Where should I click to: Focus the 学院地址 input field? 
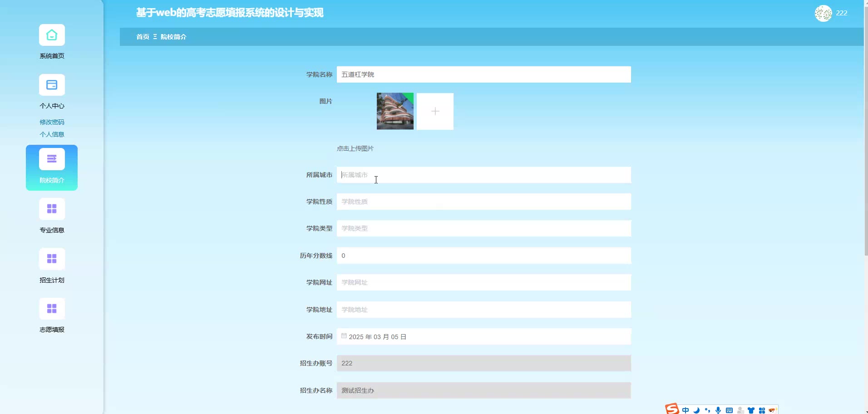click(x=484, y=310)
